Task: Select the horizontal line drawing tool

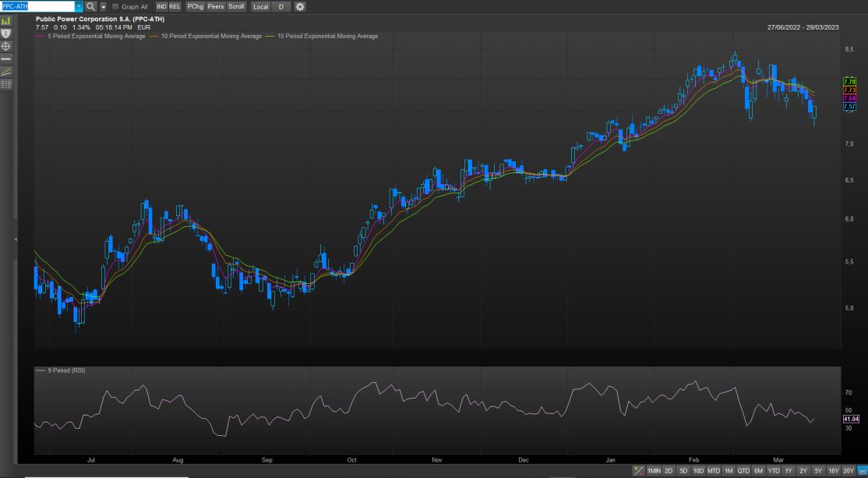Action: pos(6,59)
